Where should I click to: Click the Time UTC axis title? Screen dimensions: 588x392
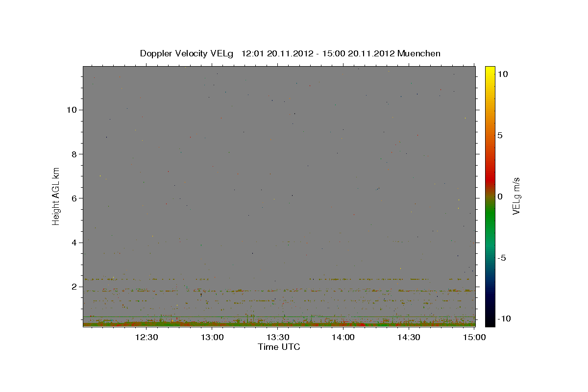point(279,347)
